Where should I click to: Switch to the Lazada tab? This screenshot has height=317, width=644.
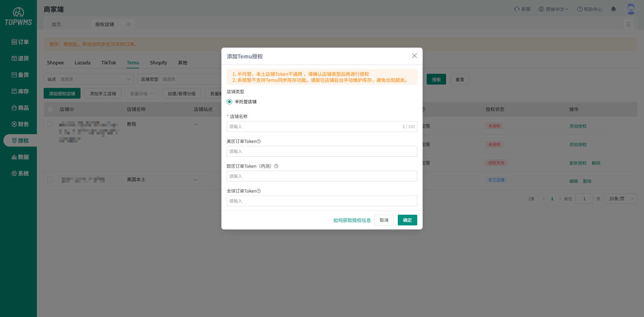(x=83, y=63)
